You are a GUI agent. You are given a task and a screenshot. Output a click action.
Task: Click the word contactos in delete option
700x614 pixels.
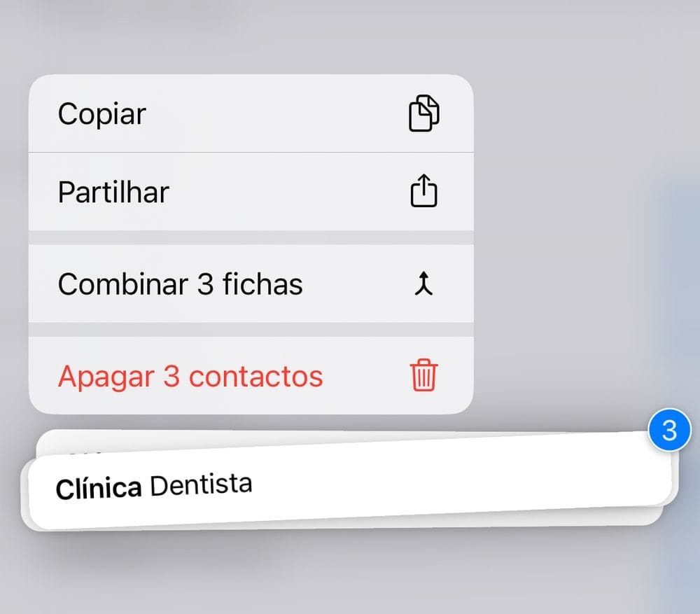255,377
